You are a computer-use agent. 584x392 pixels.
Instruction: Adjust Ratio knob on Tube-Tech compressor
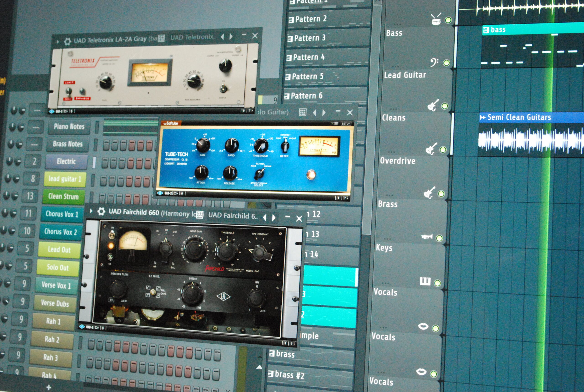[232, 146]
